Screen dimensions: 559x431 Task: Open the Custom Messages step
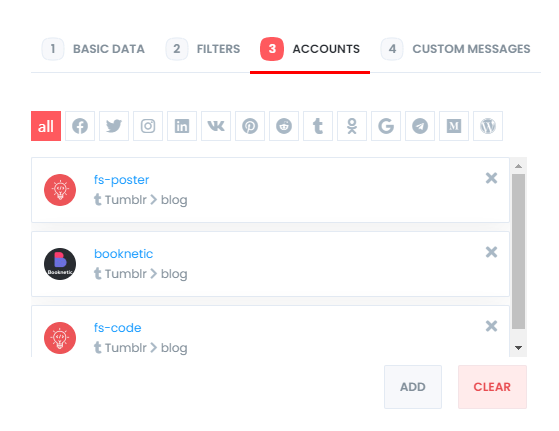tap(456, 49)
